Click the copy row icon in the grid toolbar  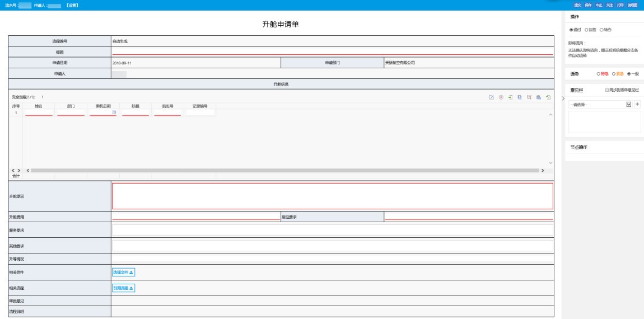[x=520, y=97]
